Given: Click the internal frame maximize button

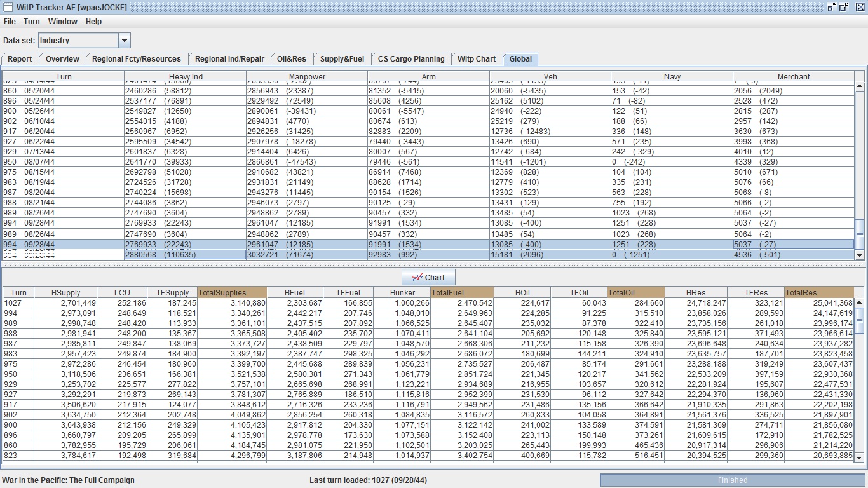Looking at the screenshot, I should pos(844,7).
